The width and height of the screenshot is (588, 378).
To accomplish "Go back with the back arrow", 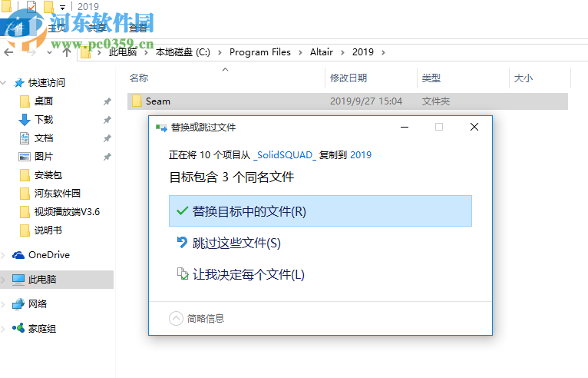I will [8, 52].
